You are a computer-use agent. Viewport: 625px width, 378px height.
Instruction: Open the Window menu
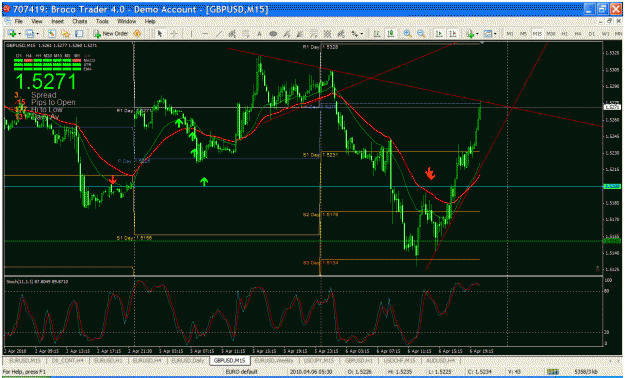(126, 21)
